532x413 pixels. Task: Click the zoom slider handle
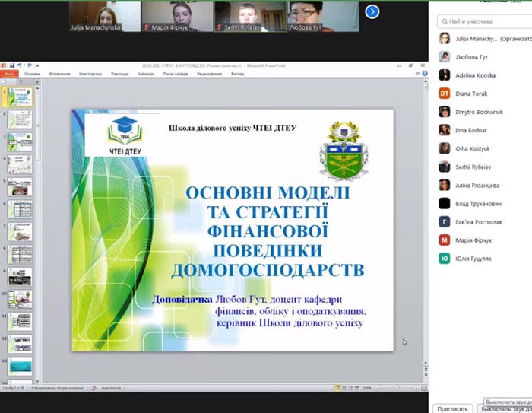(x=397, y=388)
